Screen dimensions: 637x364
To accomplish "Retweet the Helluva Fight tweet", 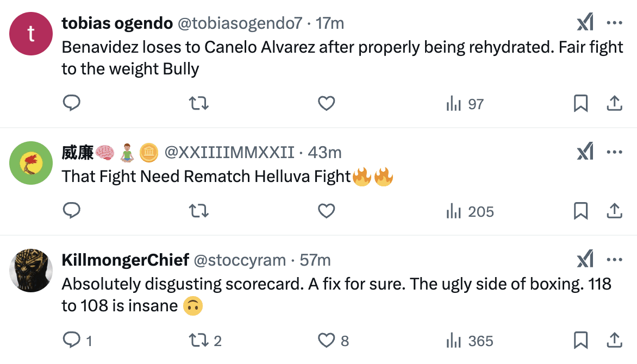I will coord(198,211).
